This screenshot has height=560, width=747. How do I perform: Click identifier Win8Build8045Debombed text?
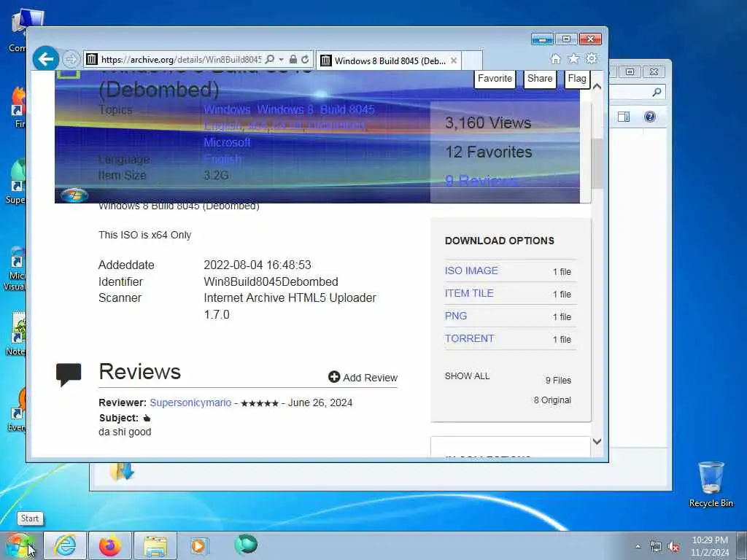coord(271,282)
